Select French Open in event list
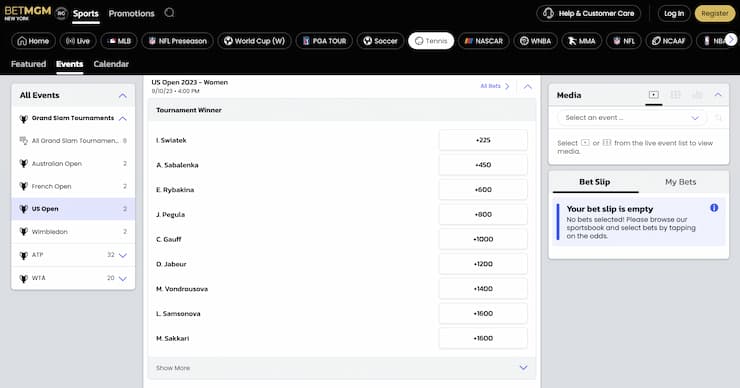The image size is (740, 388). tap(73, 186)
